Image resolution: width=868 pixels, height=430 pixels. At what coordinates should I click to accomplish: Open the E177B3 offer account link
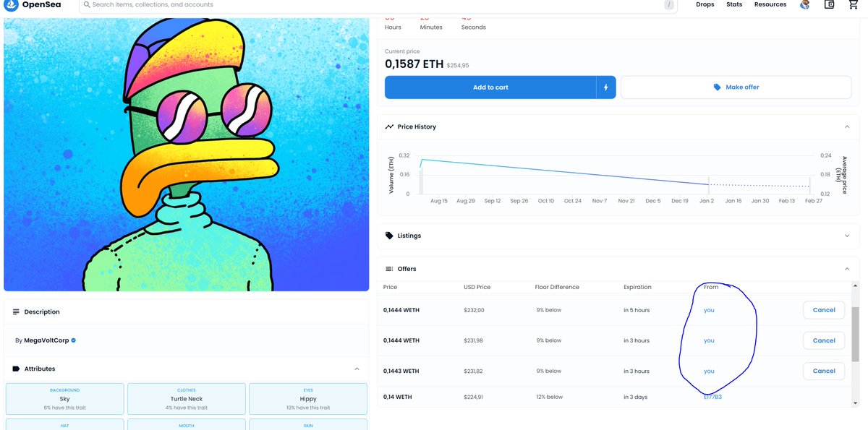pos(712,397)
